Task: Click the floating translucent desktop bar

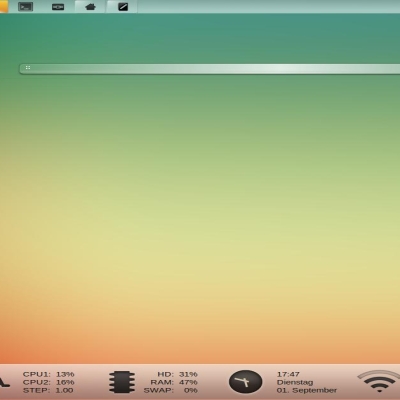Action: tap(210, 69)
